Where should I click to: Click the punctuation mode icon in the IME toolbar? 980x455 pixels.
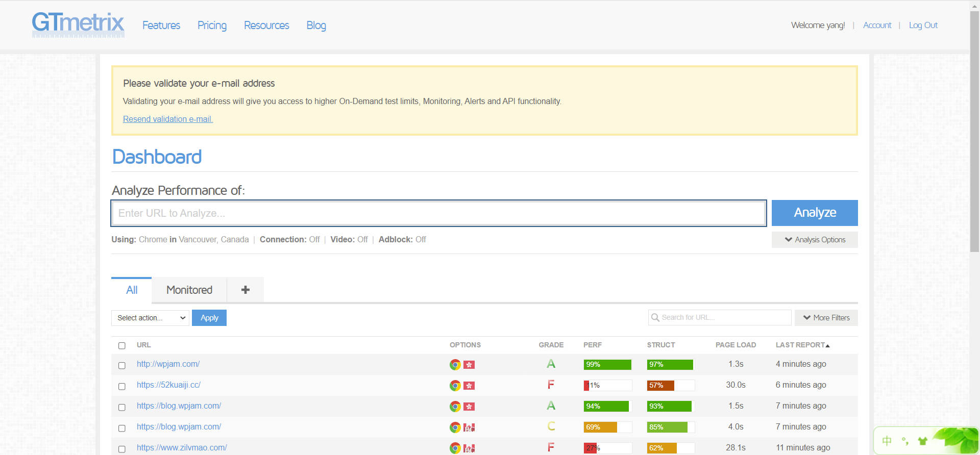click(x=905, y=441)
